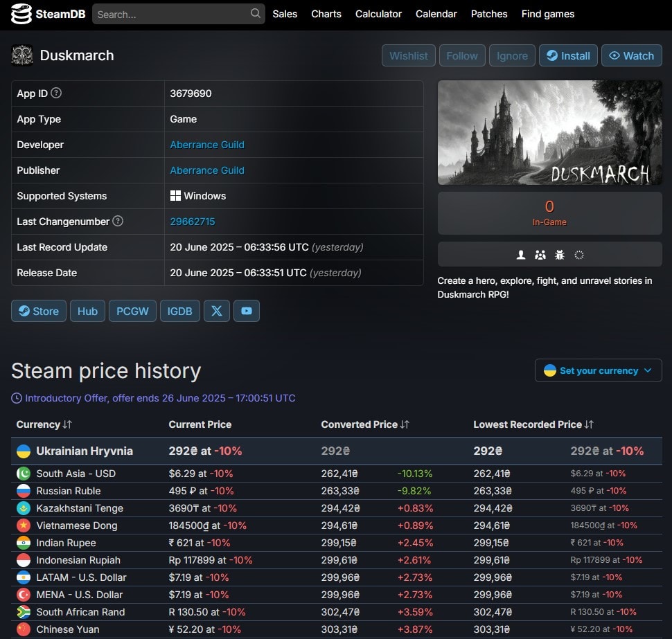Viewport: 672px width, 639px height.
Task: Click the Ukrainian Hryvnia flag icon
Action: coord(24,451)
